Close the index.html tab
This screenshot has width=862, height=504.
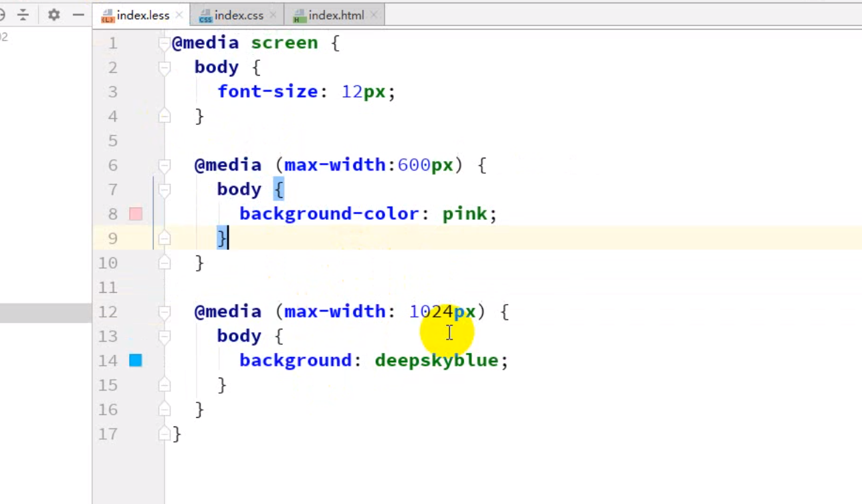click(x=373, y=15)
